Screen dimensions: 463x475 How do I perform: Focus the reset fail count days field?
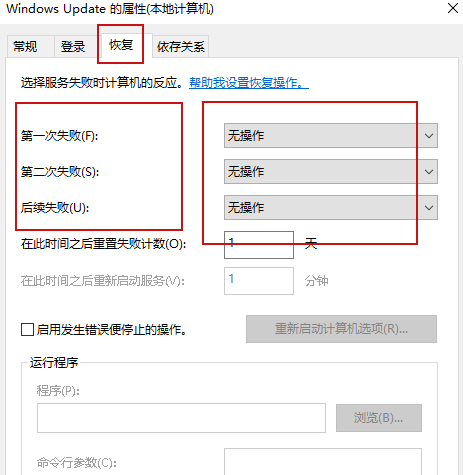259,245
